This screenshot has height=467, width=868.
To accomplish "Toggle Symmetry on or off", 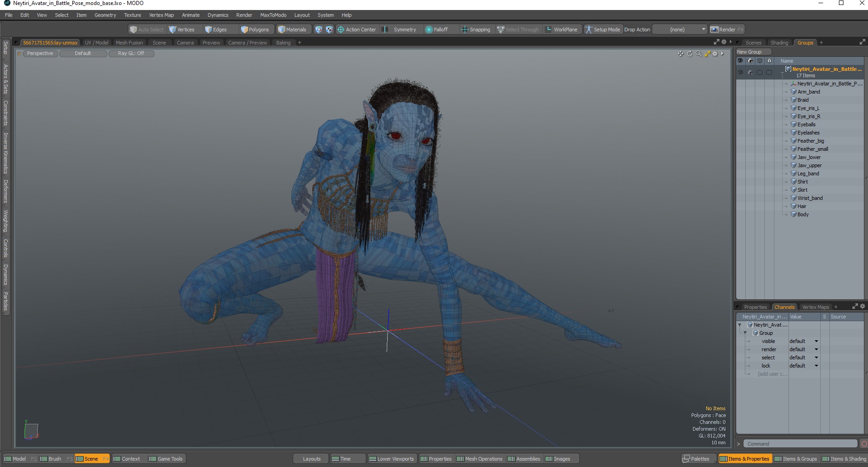I will point(400,30).
